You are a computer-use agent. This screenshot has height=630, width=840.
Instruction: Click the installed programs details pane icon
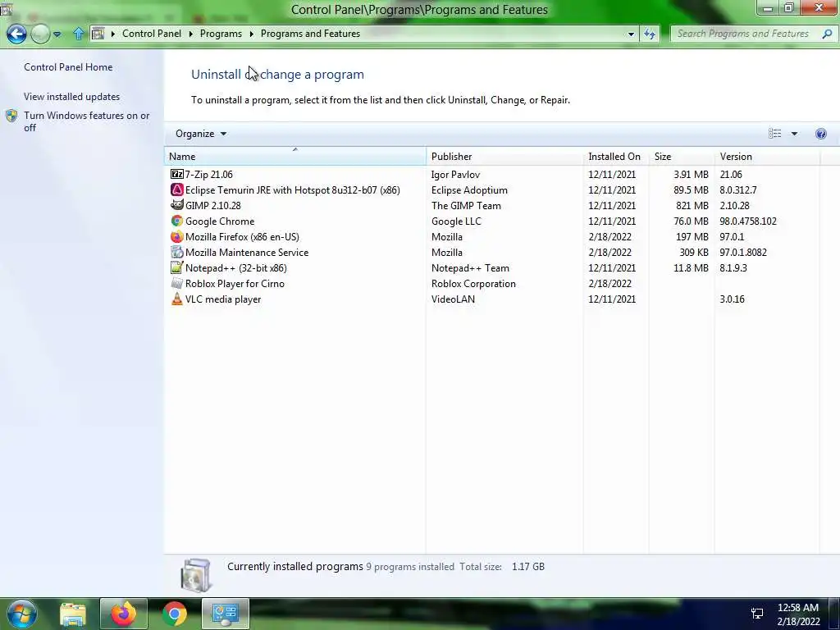196,575
